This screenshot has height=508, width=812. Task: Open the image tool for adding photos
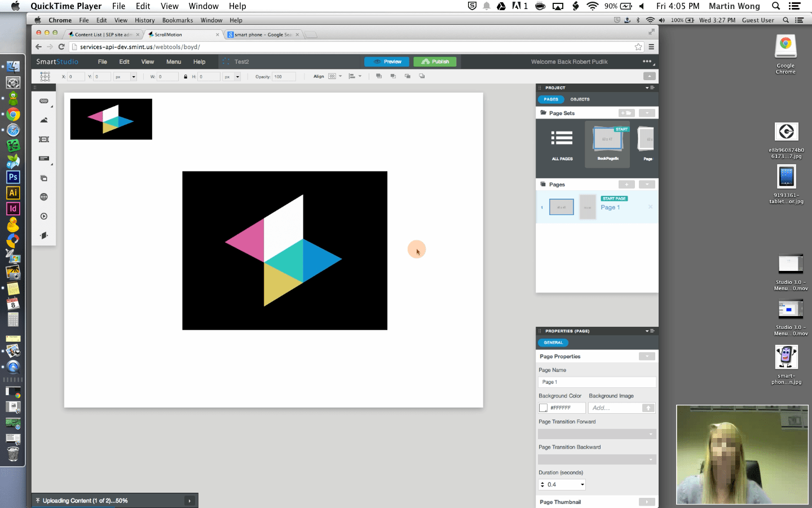tap(44, 120)
